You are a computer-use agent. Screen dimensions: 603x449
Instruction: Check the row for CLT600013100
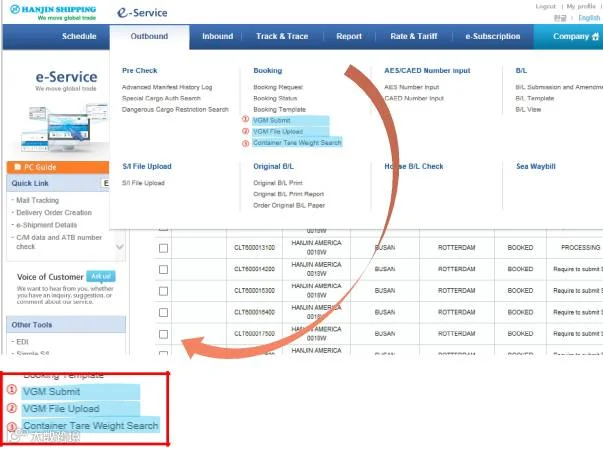[x=163, y=248]
